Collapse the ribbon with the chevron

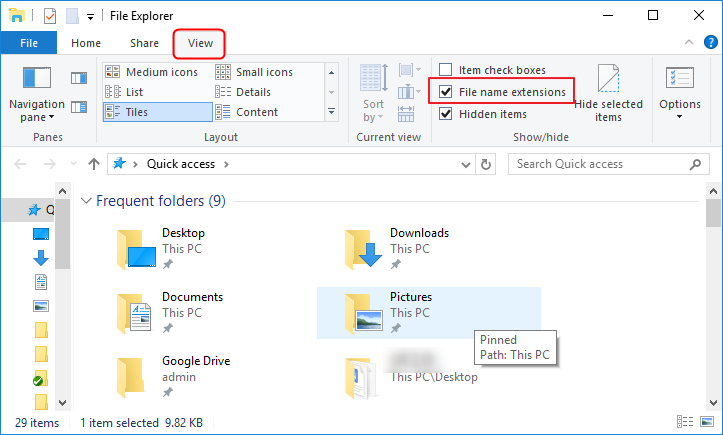(x=689, y=42)
